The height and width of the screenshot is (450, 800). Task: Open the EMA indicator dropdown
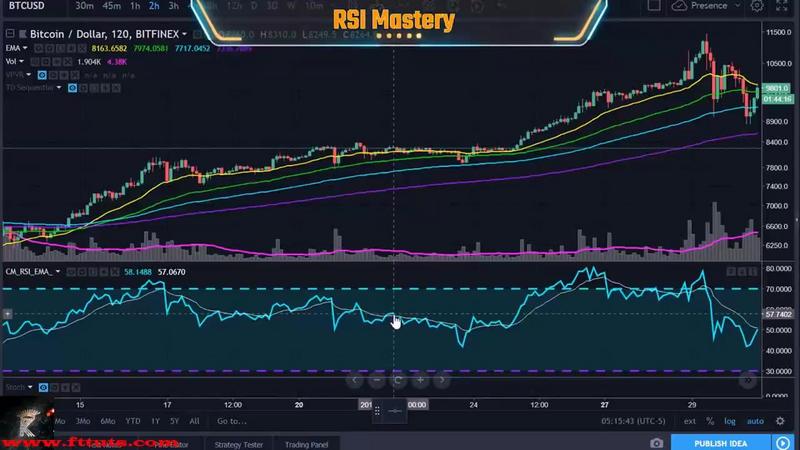coord(25,48)
